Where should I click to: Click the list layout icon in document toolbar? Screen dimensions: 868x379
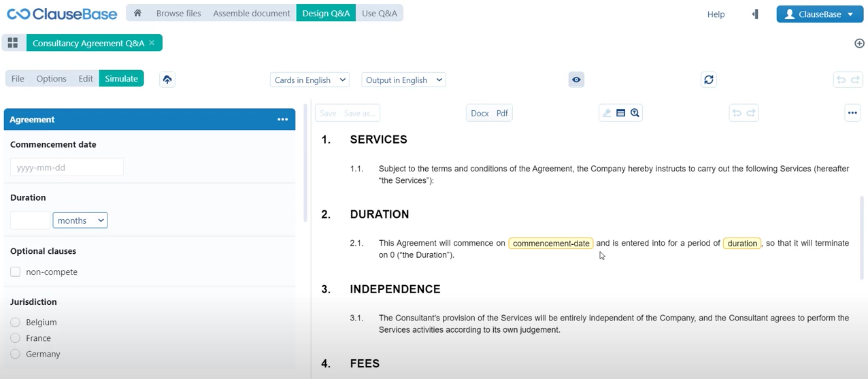click(x=620, y=113)
